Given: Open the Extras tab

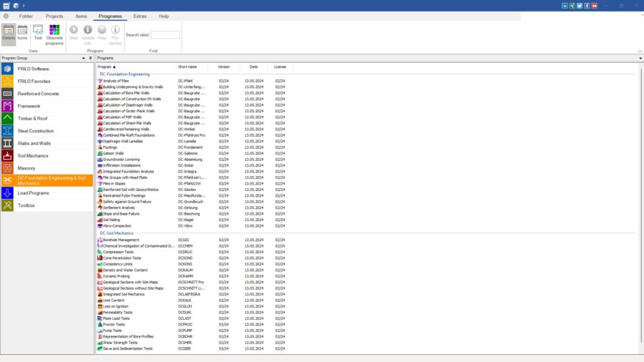Looking at the screenshot, I should [x=140, y=16].
